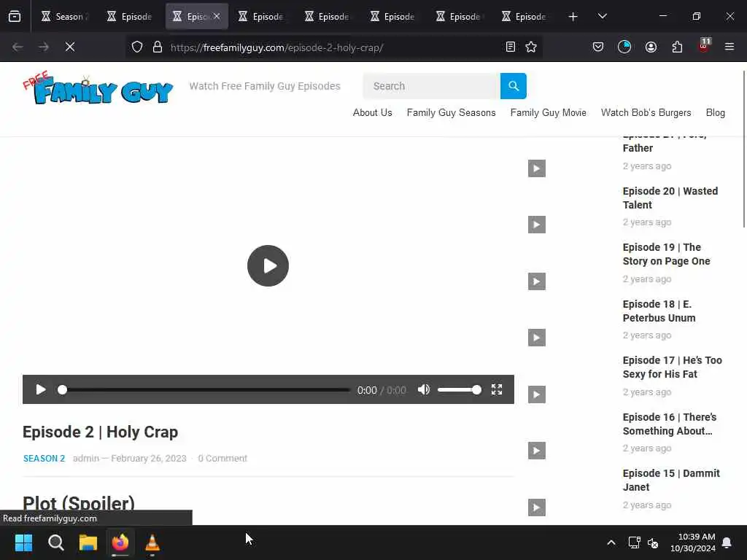Expand the list all tabs chevron
747x560 pixels.
tap(602, 17)
